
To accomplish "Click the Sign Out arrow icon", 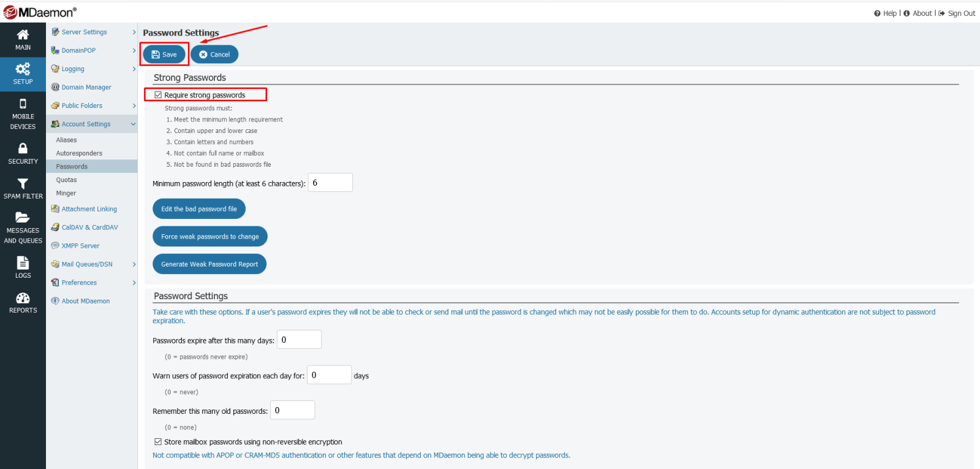I will coord(941,13).
